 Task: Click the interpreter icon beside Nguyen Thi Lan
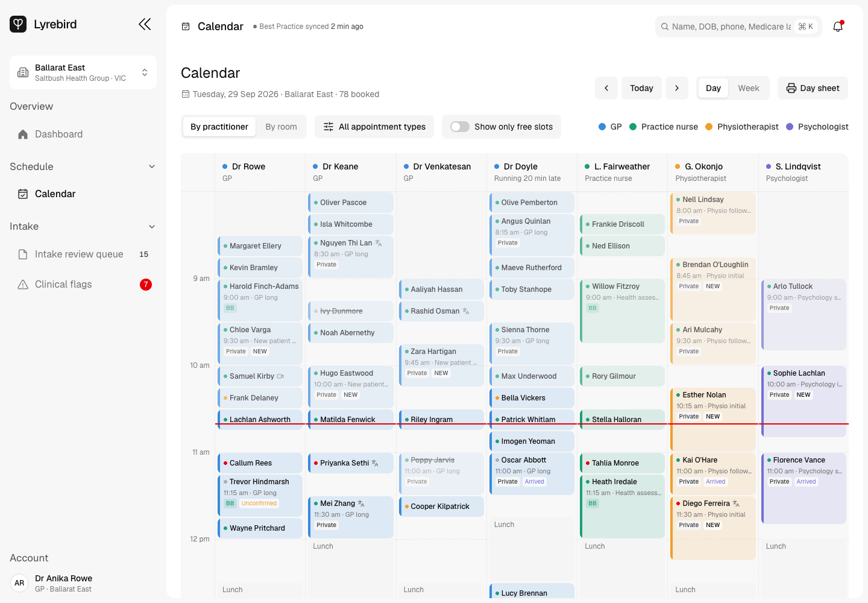click(x=379, y=243)
